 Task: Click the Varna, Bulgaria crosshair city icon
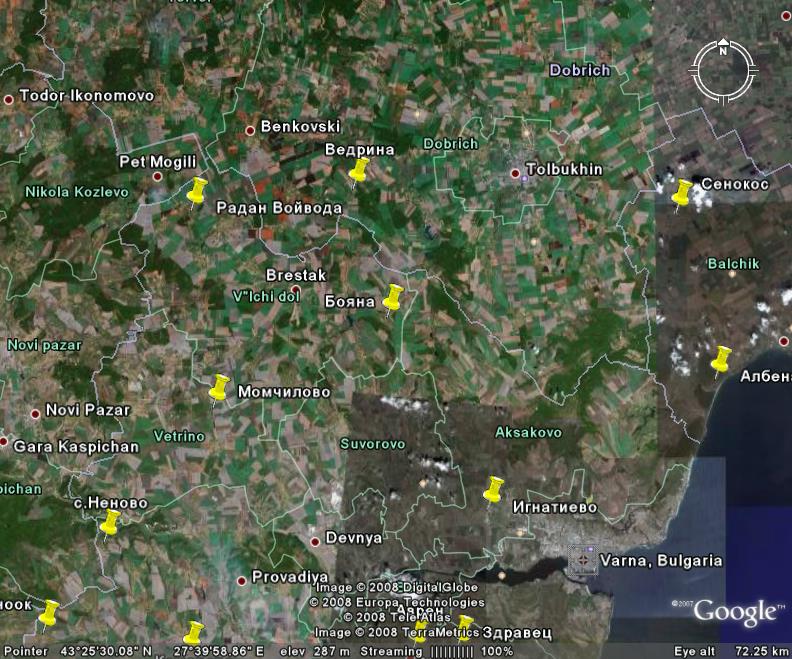click(x=583, y=560)
